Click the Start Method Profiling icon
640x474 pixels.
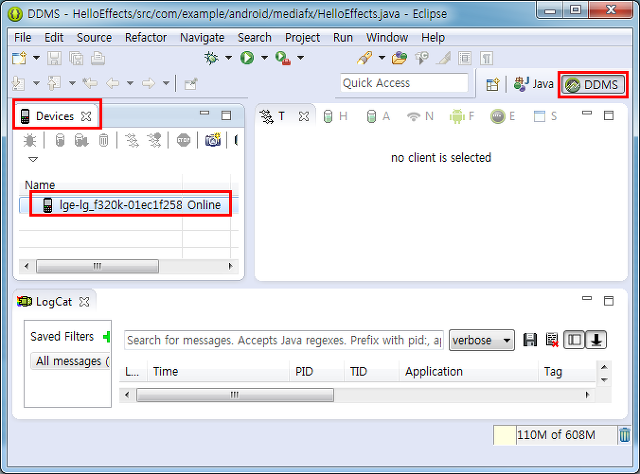[x=154, y=140]
